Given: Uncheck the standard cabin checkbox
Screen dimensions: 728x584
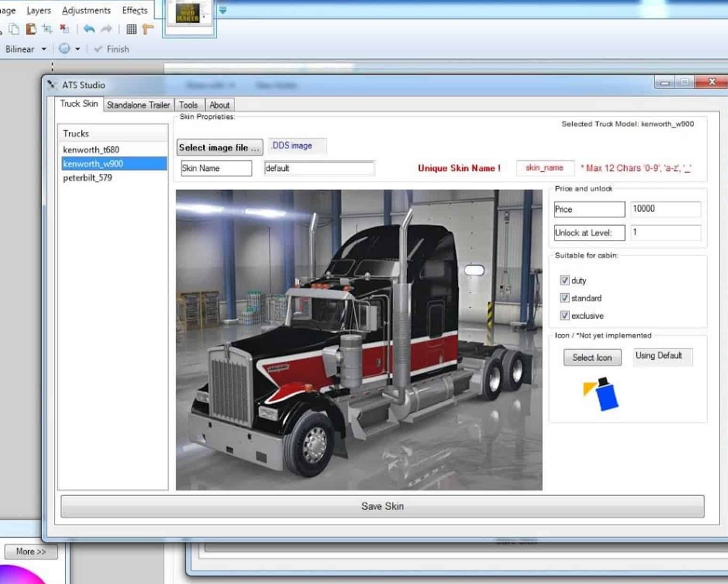Looking at the screenshot, I should 564,298.
